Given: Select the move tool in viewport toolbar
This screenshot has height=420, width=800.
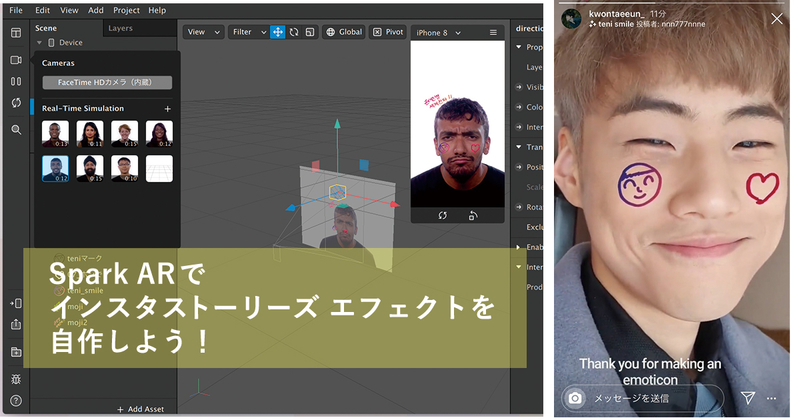Looking at the screenshot, I should pyautogui.click(x=277, y=32).
